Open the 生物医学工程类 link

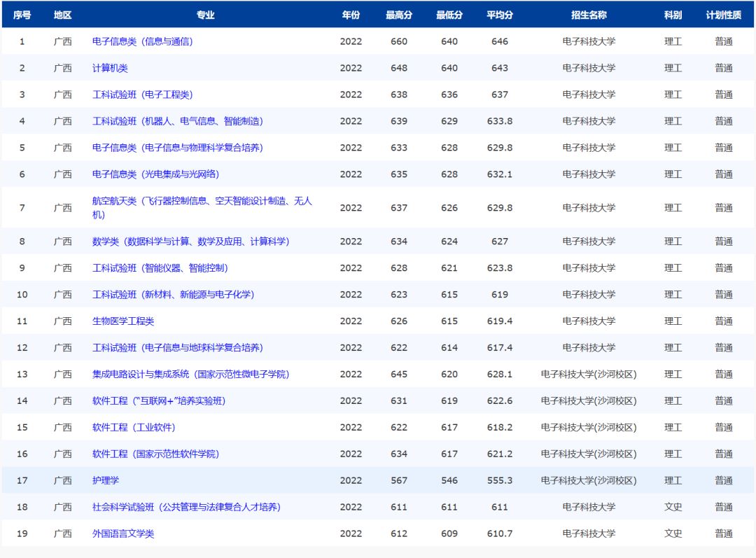tap(123, 321)
